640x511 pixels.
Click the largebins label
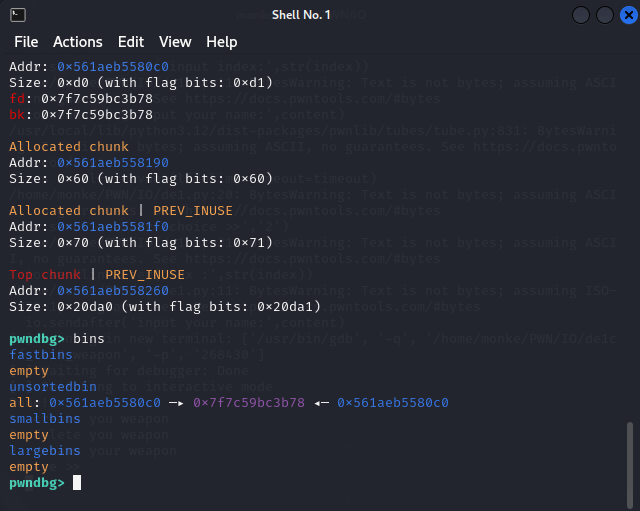45,451
